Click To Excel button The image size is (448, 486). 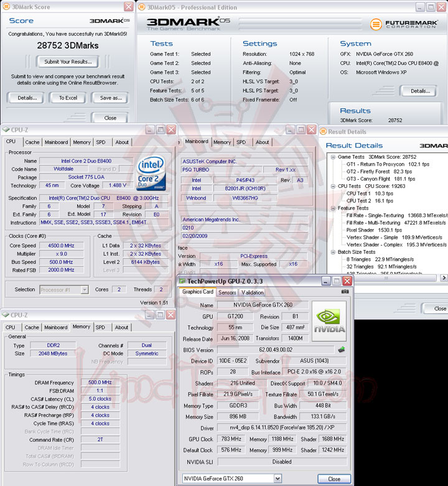point(68,98)
